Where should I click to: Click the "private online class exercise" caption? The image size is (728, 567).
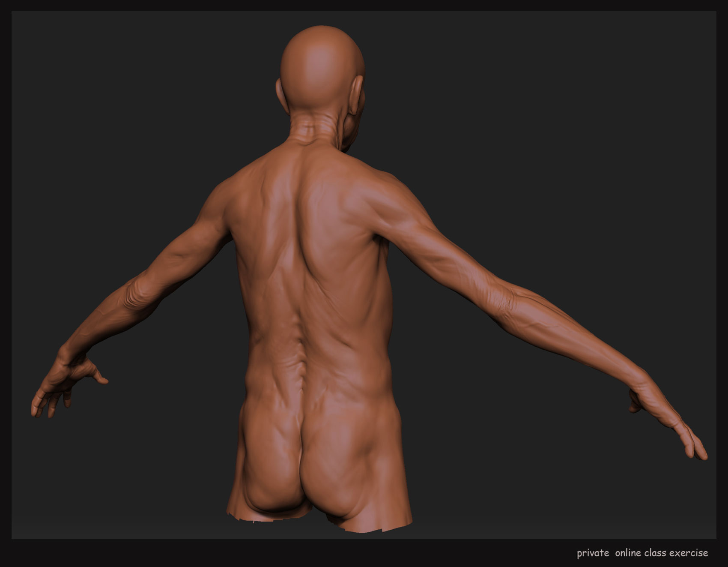pos(642,553)
